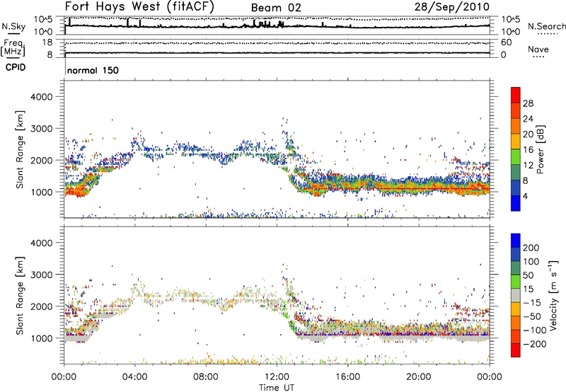The height and width of the screenshot is (392, 566).
Task: Click the '3000' tick on velocity plot
Action: point(41,275)
